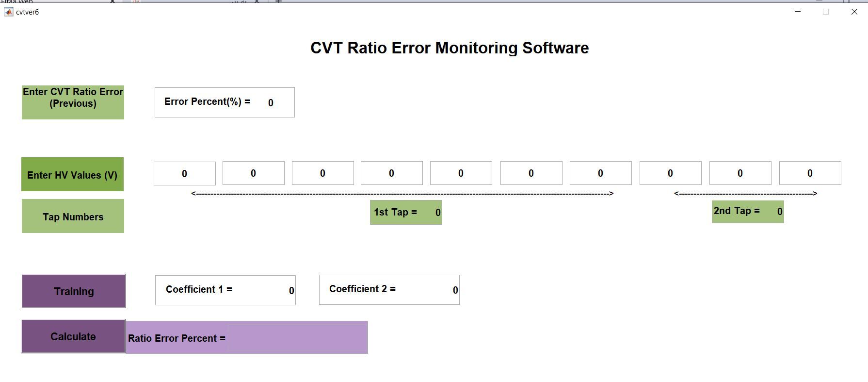Click Enter CVT Ratio Error (Previous) button

click(x=73, y=102)
